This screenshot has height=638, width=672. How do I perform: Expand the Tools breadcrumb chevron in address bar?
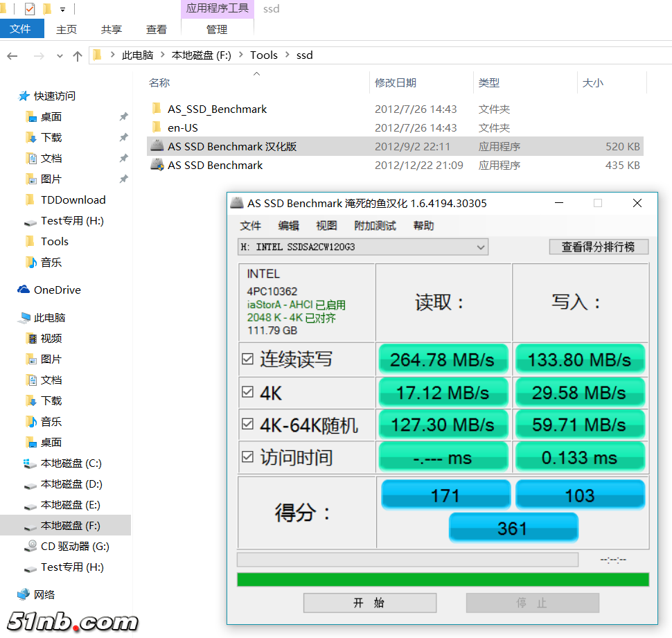287,55
